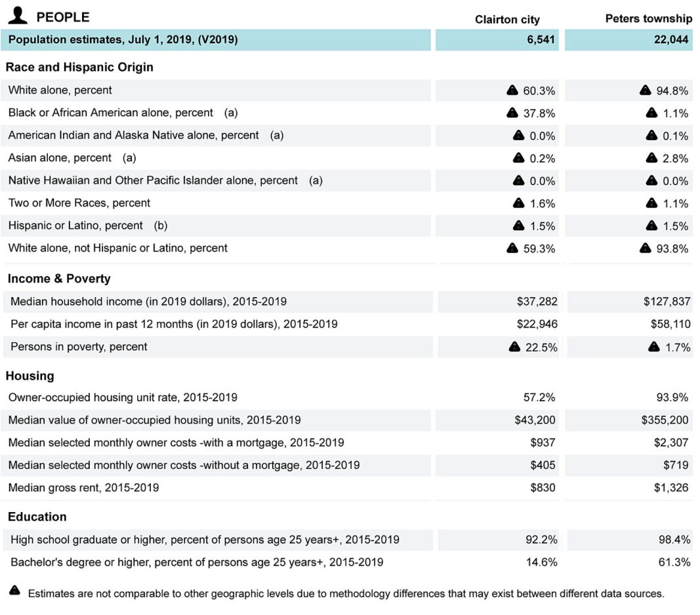
Task: Open the (a) footnote beside Asian alone
Action: coord(129,158)
